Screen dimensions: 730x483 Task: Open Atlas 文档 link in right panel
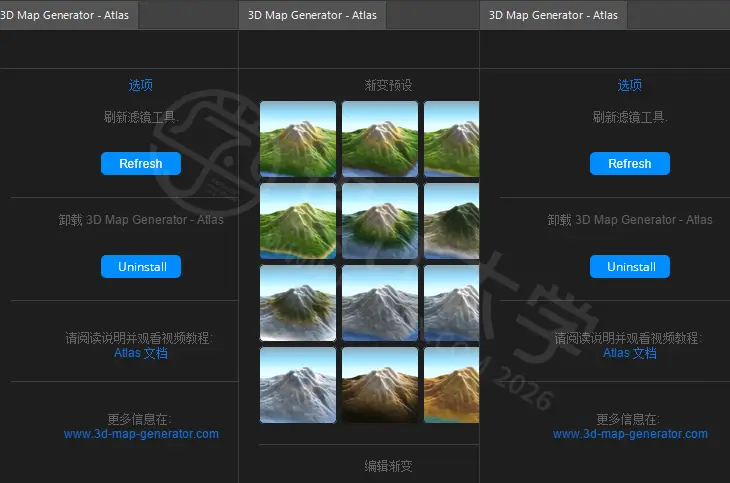pos(629,353)
